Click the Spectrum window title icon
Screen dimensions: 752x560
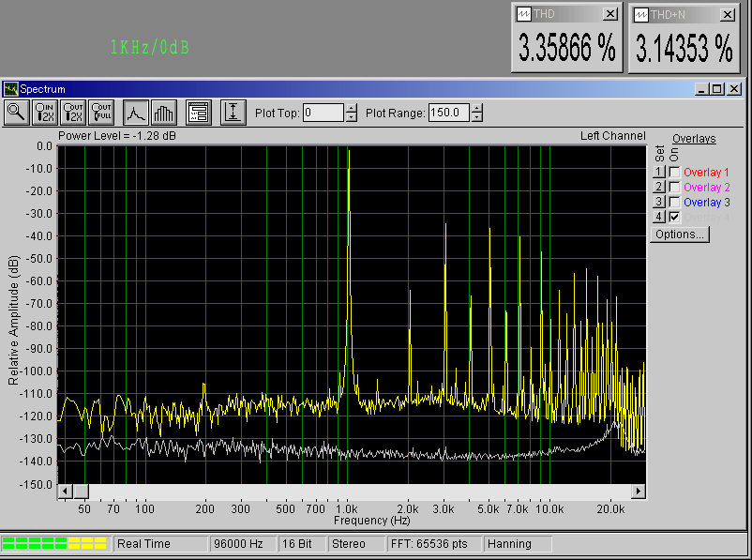click(10, 89)
